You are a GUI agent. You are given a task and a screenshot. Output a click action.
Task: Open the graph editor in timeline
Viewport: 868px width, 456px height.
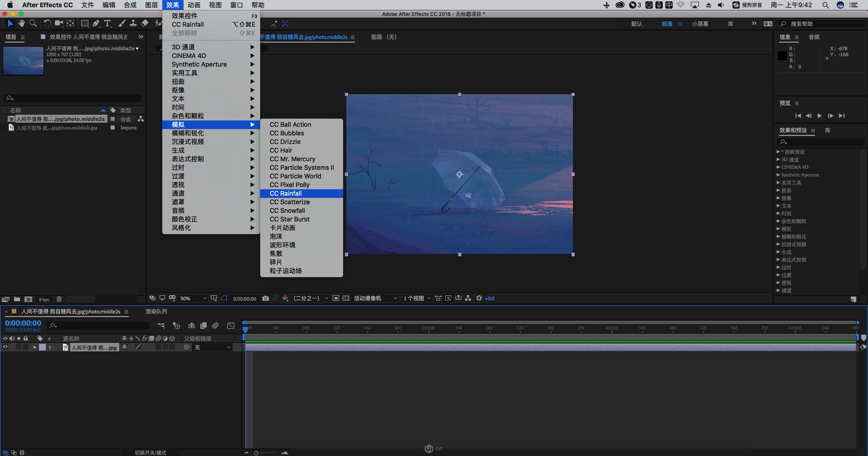[231, 326]
